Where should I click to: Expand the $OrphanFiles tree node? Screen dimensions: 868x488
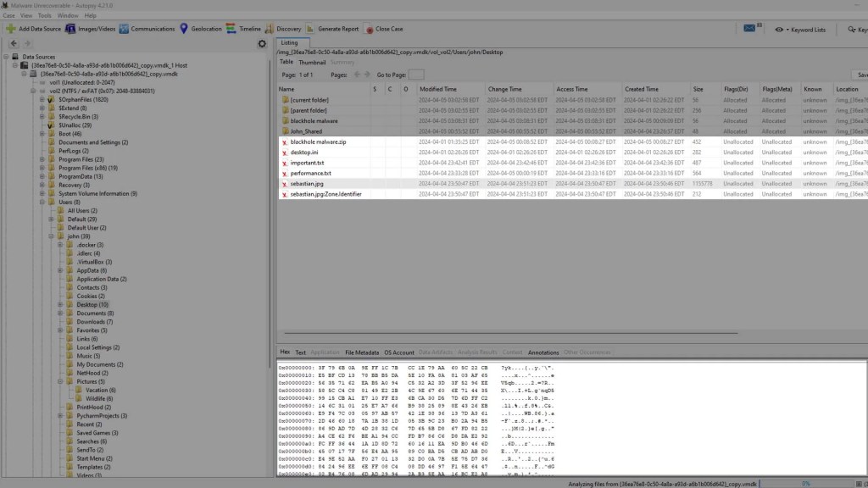(x=42, y=99)
